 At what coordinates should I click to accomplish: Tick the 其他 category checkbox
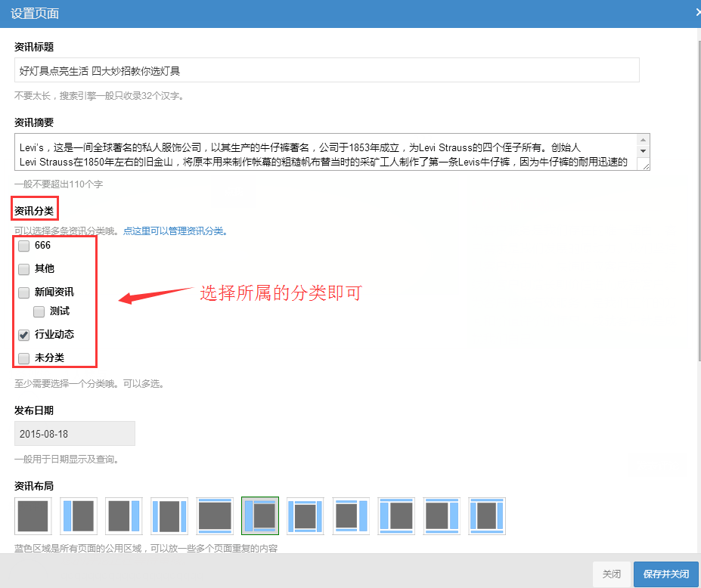point(23,269)
